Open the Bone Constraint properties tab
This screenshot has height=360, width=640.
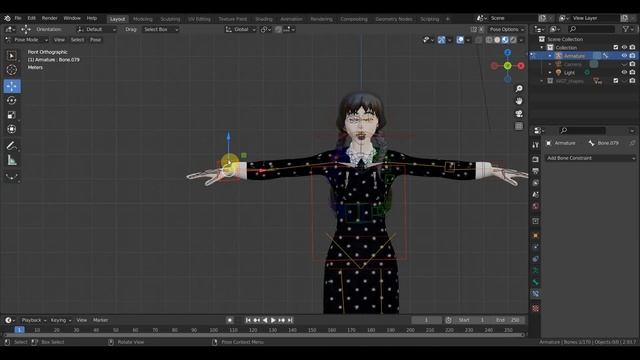click(536, 293)
